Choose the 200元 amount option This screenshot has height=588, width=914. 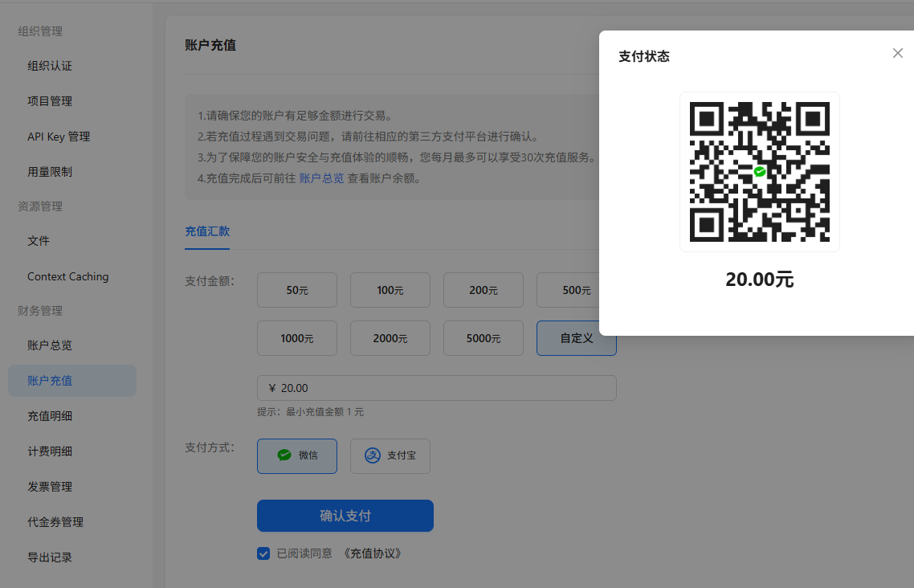(484, 290)
